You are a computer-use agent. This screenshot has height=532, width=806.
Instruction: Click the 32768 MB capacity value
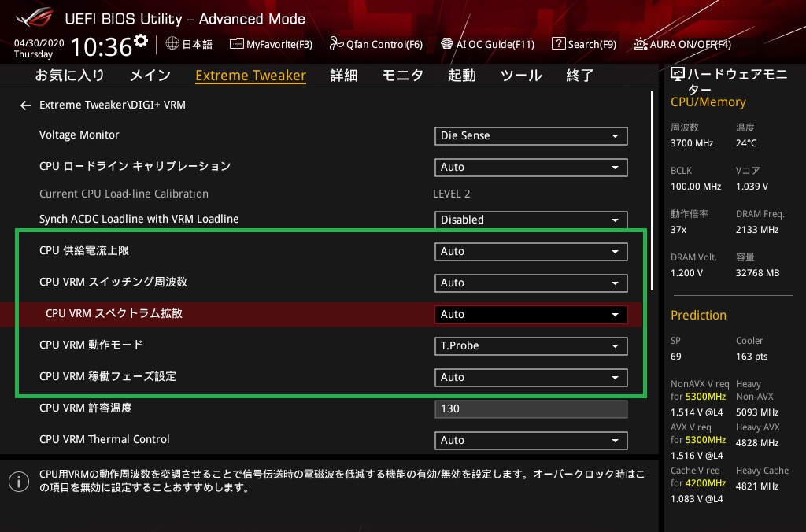(757, 273)
